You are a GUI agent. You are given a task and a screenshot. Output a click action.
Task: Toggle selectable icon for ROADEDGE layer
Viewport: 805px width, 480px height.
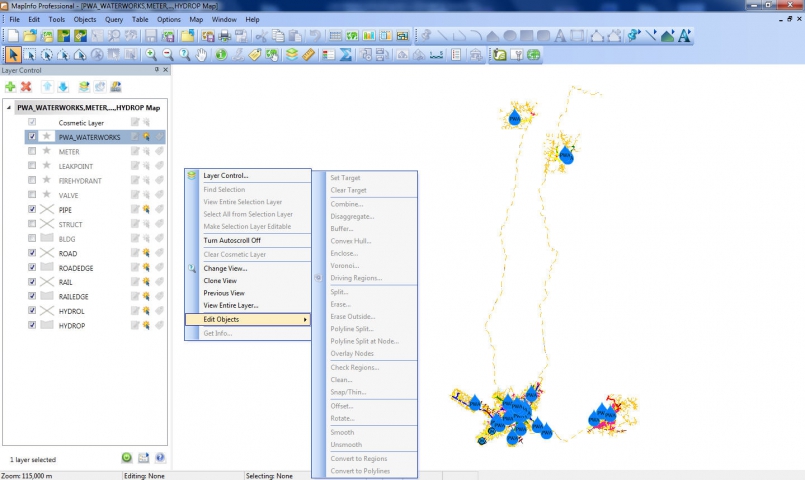(x=147, y=267)
